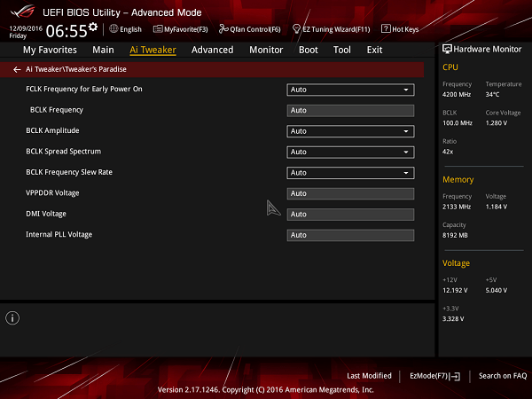Open BCLK Amplitude dropdown

point(350,131)
